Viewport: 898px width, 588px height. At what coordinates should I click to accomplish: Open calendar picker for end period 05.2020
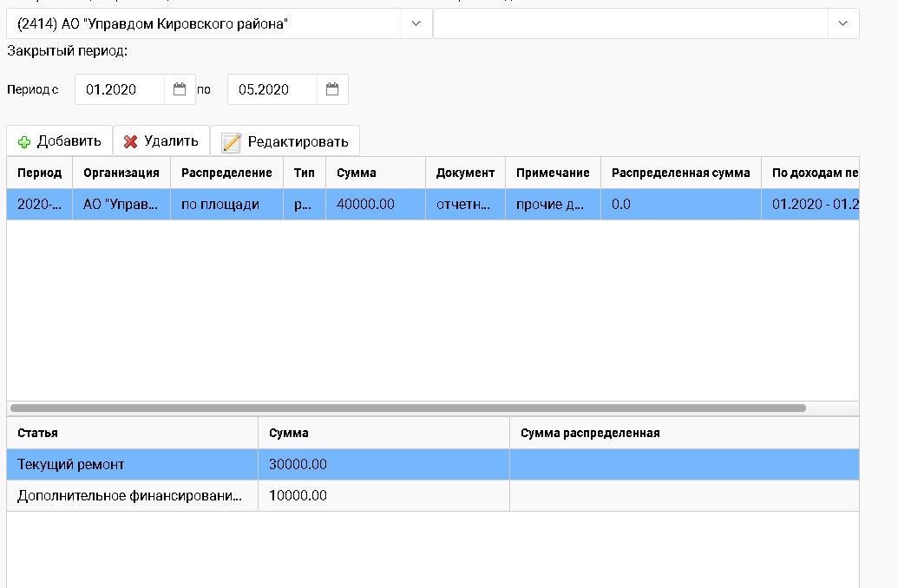pos(332,89)
